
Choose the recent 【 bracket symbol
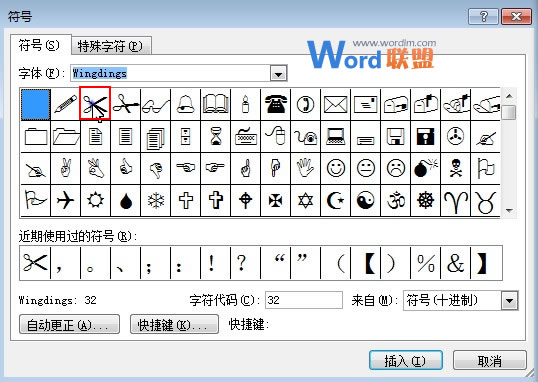[x=365, y=263]
